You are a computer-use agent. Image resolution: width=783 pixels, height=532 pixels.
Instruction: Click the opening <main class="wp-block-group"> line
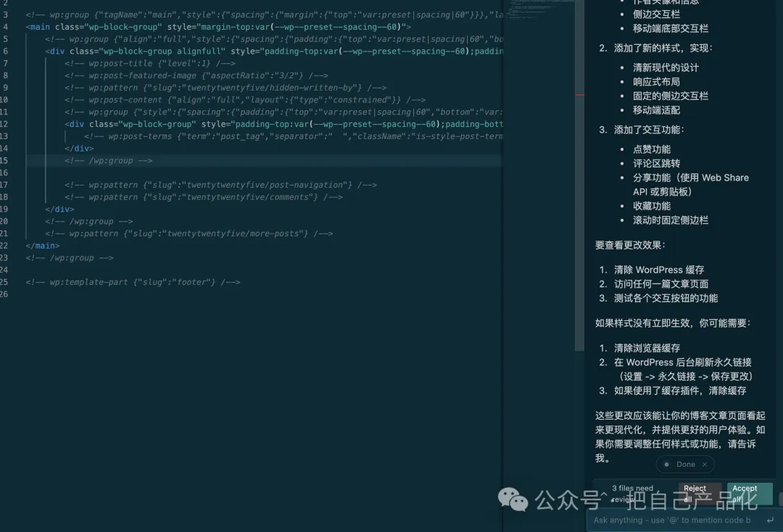pyautogui.click(x=218, y=27)
